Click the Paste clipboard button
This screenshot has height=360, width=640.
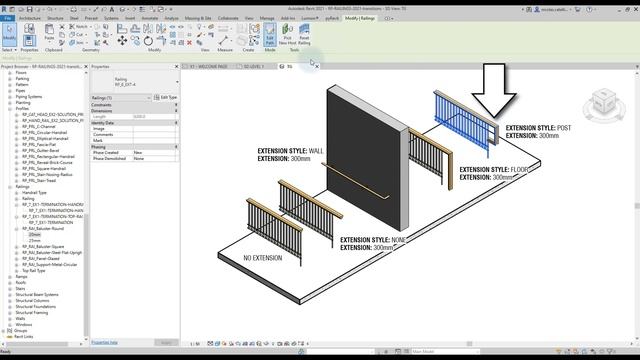[49, 32]
